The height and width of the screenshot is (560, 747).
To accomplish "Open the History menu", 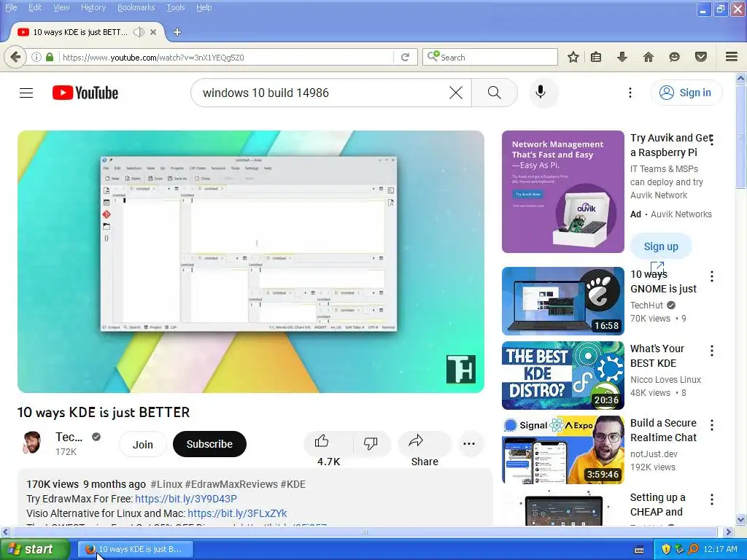I will [x=93, y=7].
